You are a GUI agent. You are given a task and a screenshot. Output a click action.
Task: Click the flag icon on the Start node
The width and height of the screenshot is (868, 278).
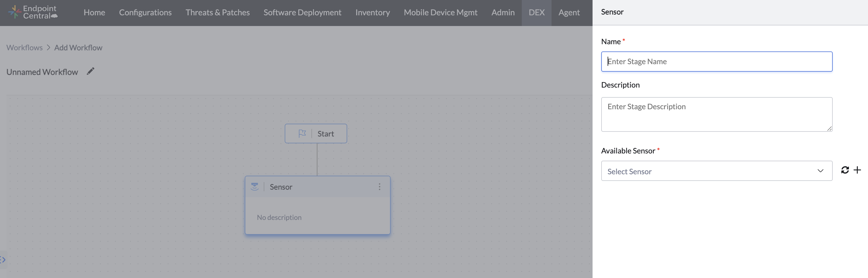click(302, 133)
